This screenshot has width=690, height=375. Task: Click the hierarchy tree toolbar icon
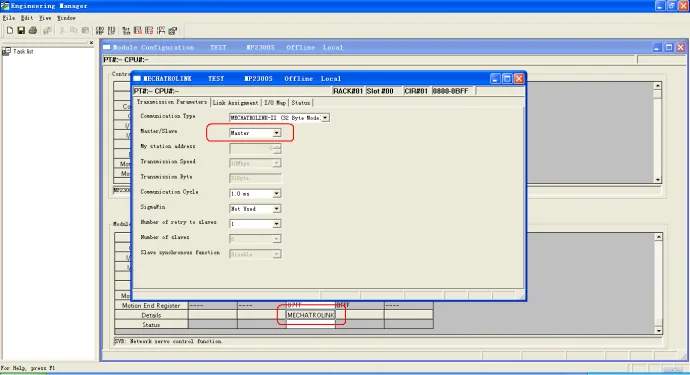pos(126,30)
